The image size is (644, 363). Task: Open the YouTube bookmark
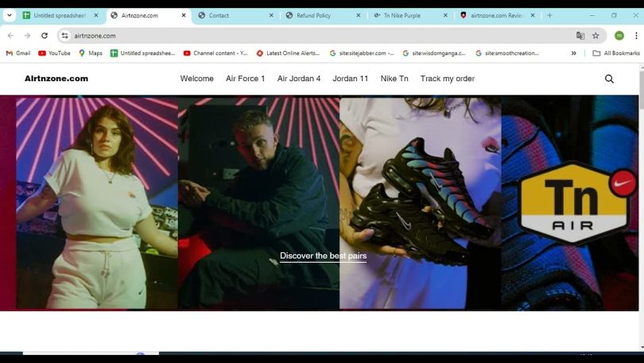[x=54, y=53]
